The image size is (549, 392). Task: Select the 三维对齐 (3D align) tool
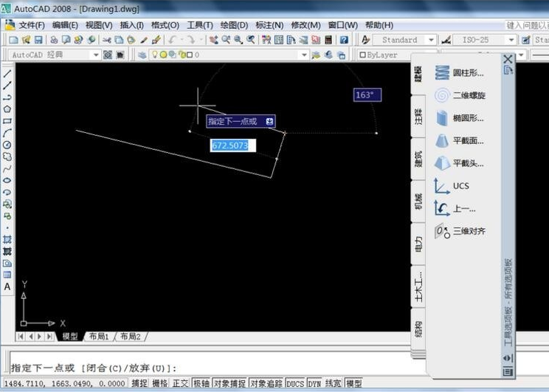469,231
